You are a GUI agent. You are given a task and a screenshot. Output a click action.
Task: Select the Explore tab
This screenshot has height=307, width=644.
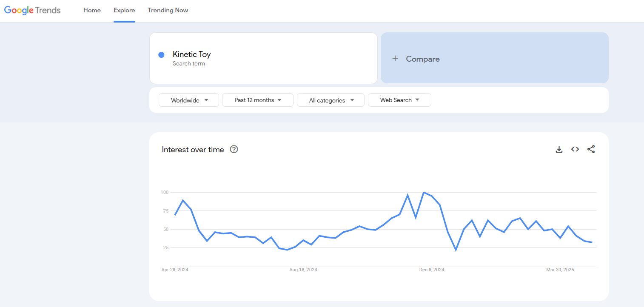click(x=124, y=10)
